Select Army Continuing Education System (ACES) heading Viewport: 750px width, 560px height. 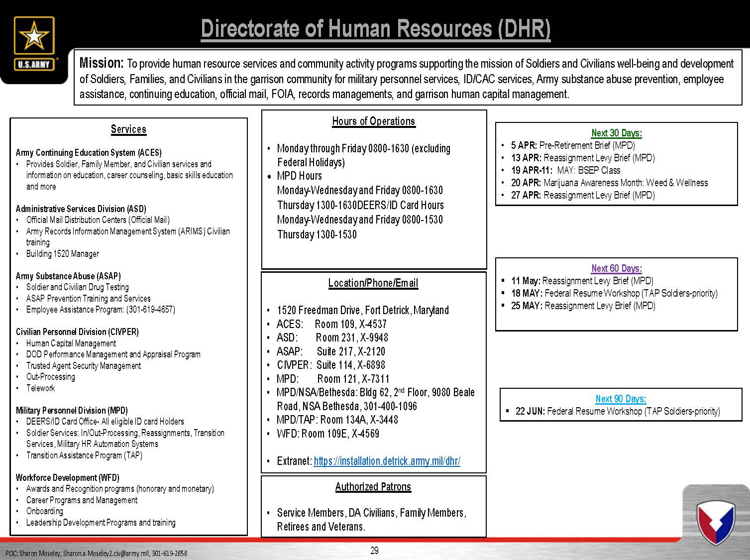click(x=89, y=153)
